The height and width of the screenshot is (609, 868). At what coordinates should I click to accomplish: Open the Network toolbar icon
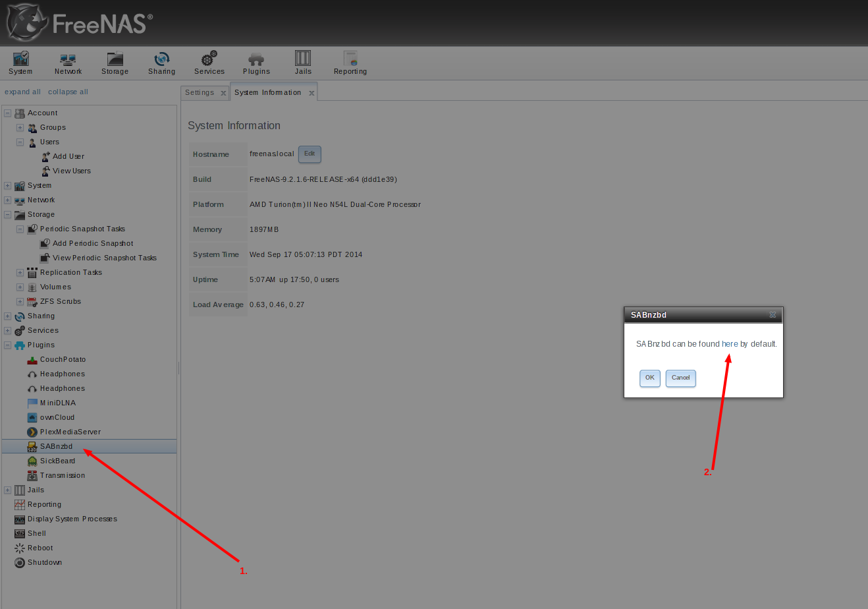coord(68,63)
